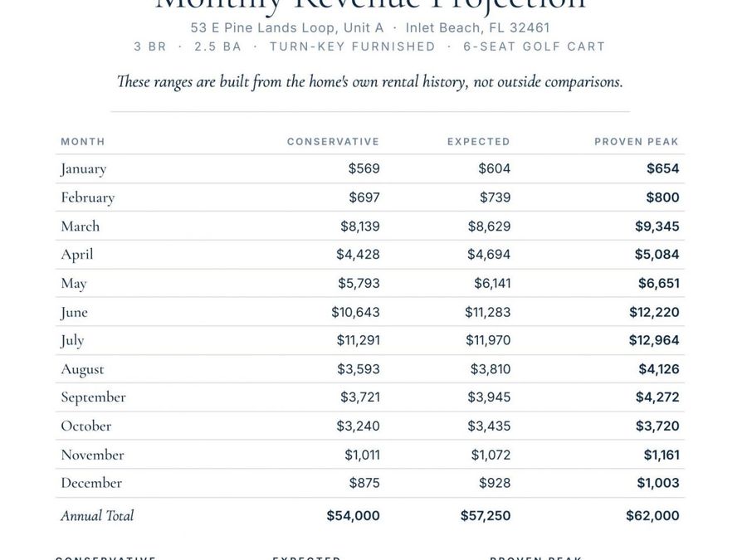Select the PROVEN PEAK column header
The width and height of the screenshot is (747, 560).
pos(637,141)
